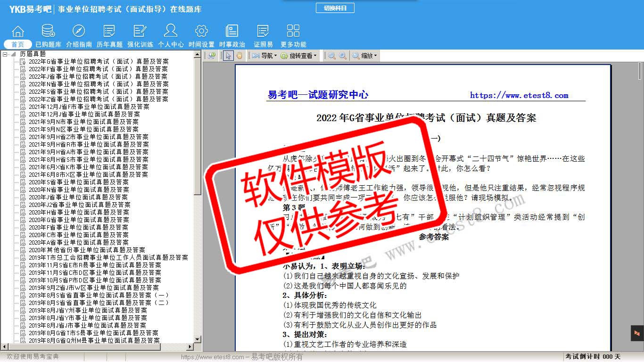Click the zoom in magnifier icon
644x362 pixels.
coord(343,56)
